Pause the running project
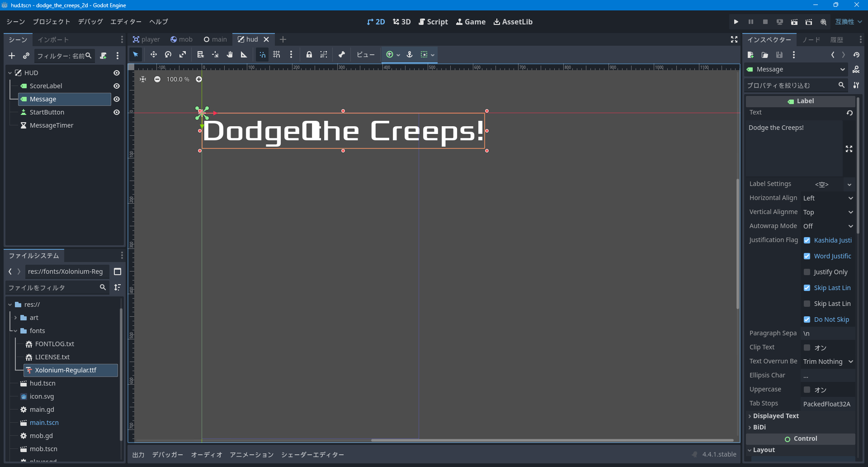 (750, 22)
